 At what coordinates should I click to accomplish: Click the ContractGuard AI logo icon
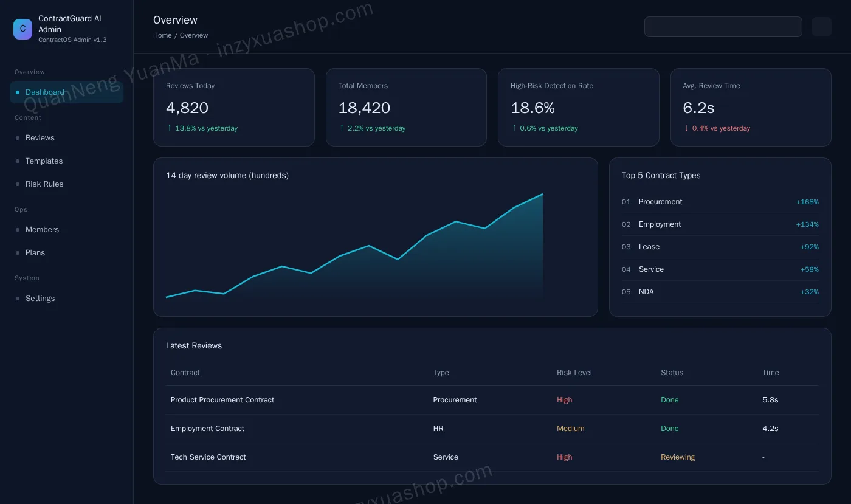[22, 29]
